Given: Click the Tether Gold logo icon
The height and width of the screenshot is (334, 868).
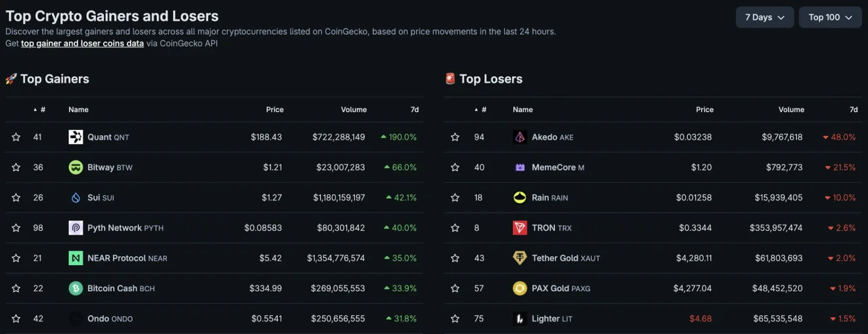Looking at the screenshot, I should point(520,258).
